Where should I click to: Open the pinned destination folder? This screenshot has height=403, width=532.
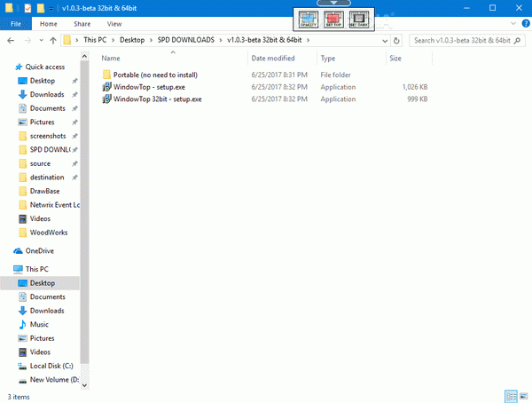point(47,178)
